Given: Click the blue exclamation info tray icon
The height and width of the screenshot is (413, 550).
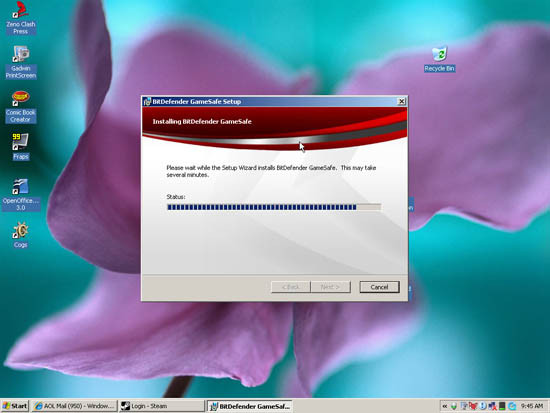Looking at the screenshot, I should (x=483, y=406).
